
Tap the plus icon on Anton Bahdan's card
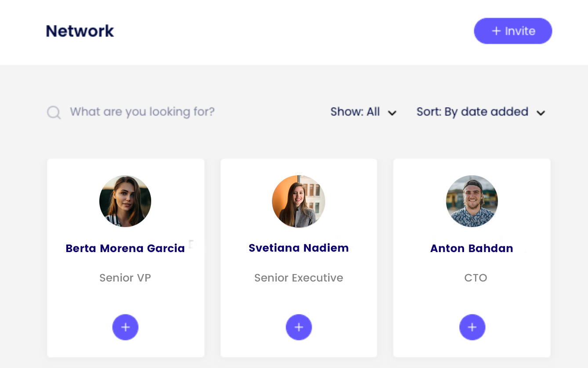[472, 327]
